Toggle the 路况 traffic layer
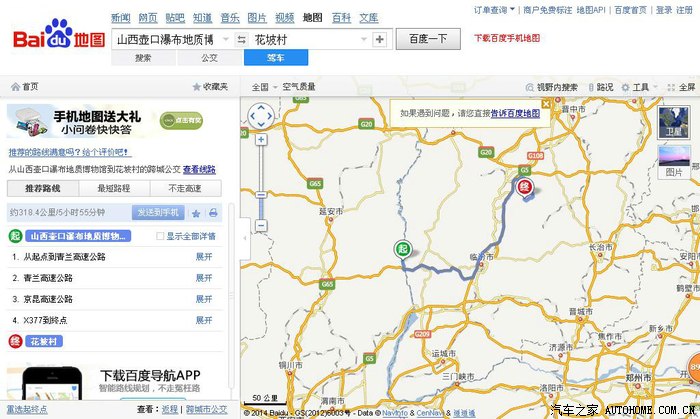The width and height of the screenshot is (700, 419). 599,87
